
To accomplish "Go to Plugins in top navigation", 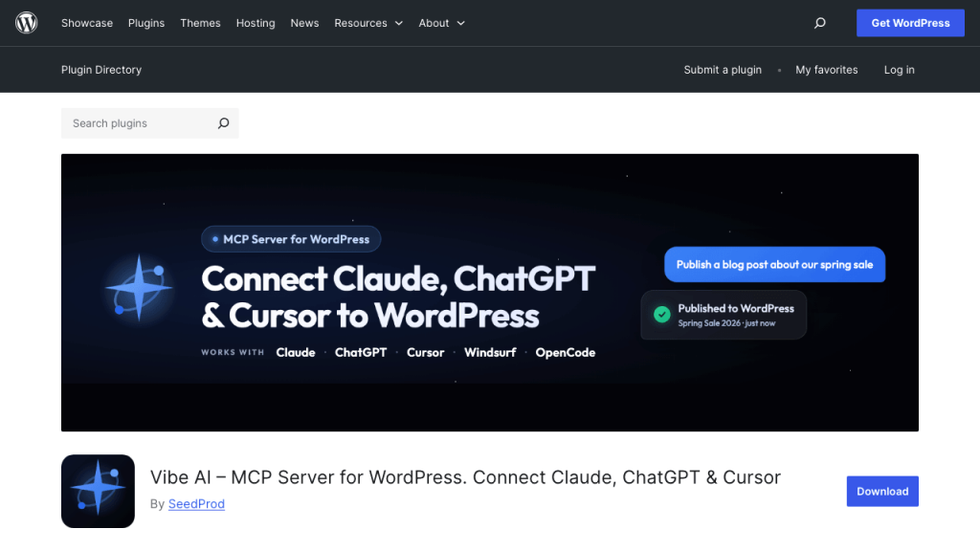I will tap(146, 23).
